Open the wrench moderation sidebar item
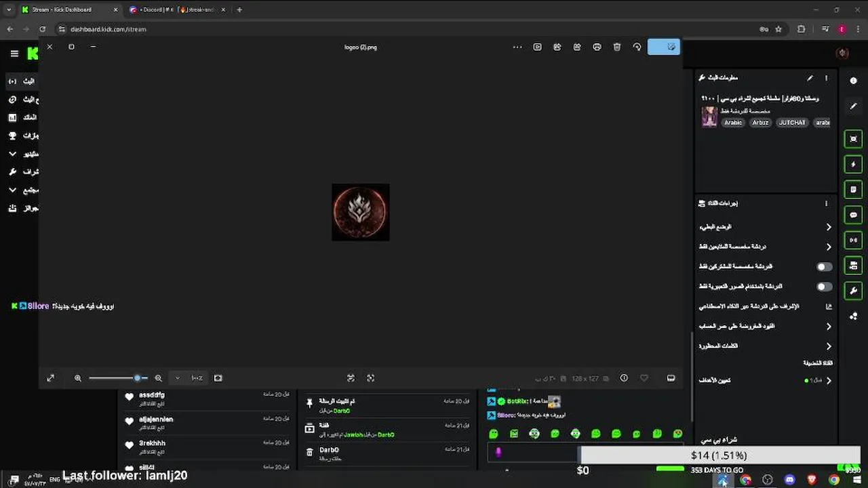The height and width of the screenshot is (488, 868). (22, 172)
